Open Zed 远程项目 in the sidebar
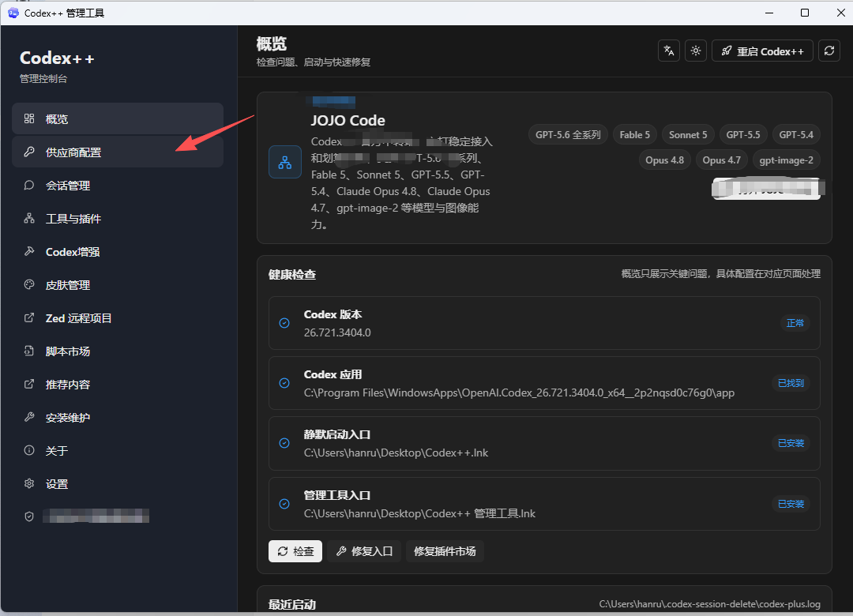 (118, 317)
